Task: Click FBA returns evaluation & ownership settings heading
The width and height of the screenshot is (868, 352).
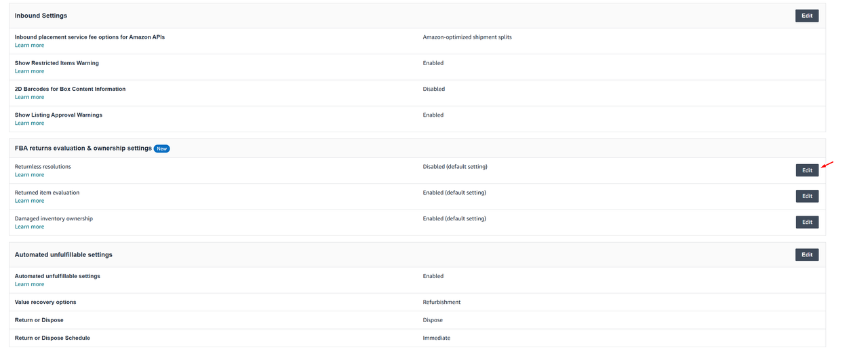Action: (x=83, y=148)
